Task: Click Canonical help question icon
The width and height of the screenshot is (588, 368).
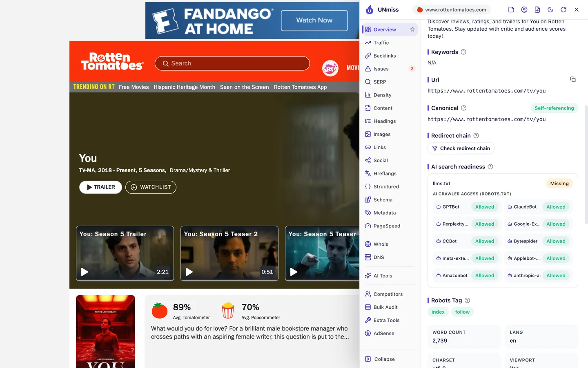Action: point(464,108)
